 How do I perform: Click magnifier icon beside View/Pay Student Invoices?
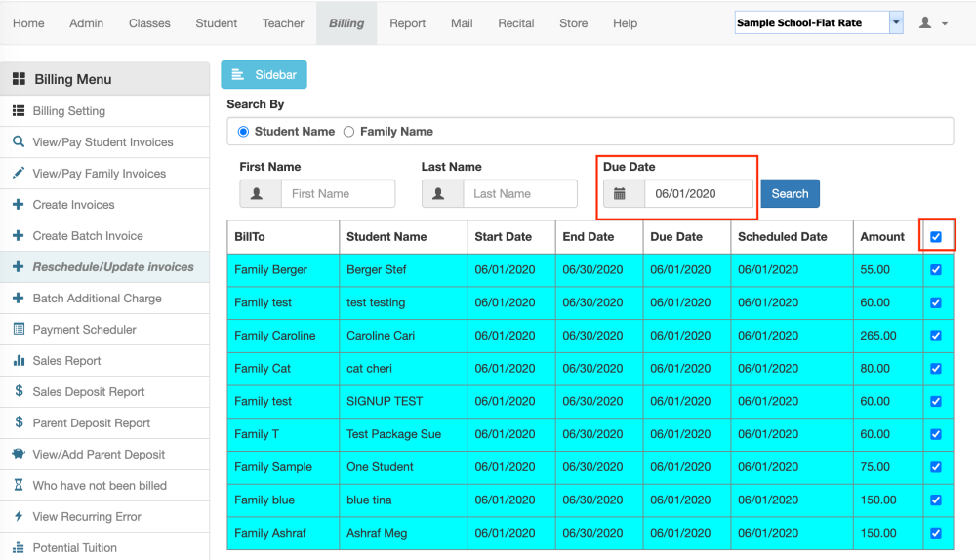click(19, 141)
